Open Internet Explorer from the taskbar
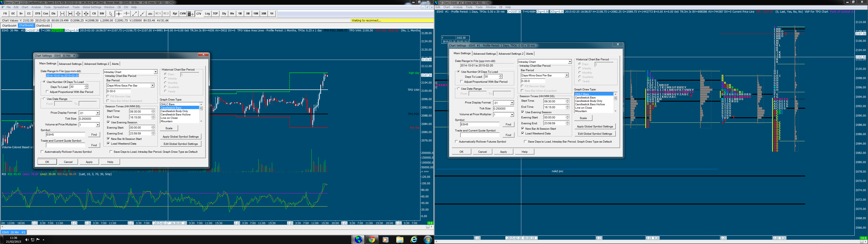Viewport: 868px width, 244px height. coord(414,240)
